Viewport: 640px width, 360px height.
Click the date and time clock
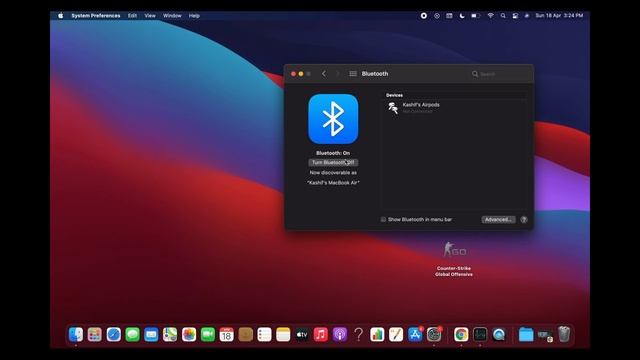pos(559,16)
